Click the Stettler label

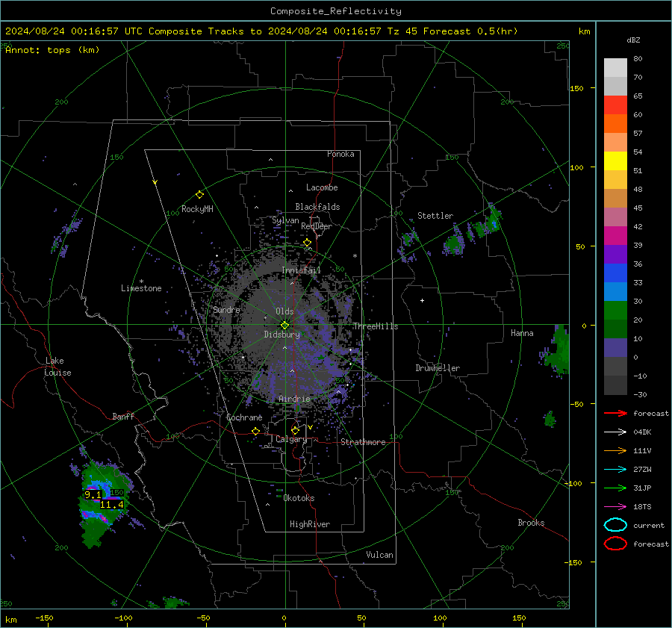pyautogui.click(x=435, y=216)
